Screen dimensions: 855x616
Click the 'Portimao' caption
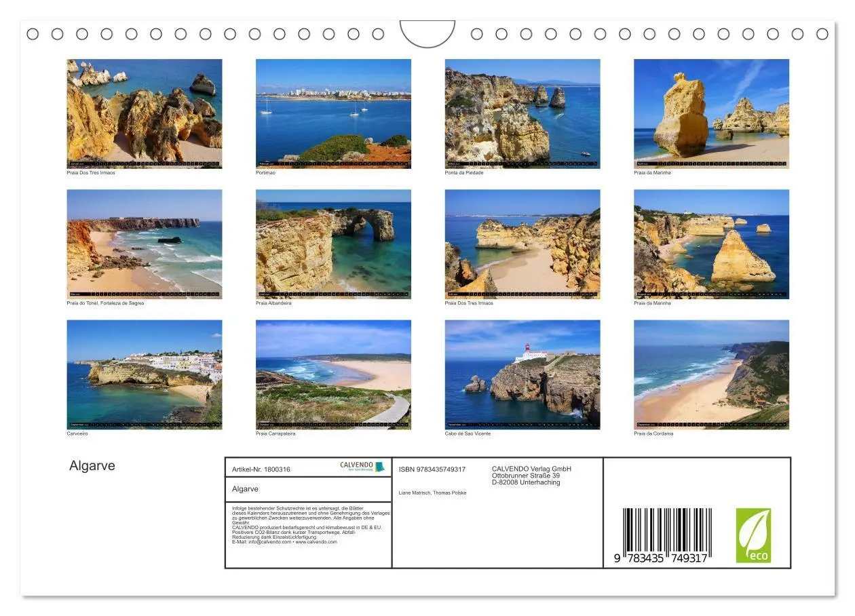[265, 173]
